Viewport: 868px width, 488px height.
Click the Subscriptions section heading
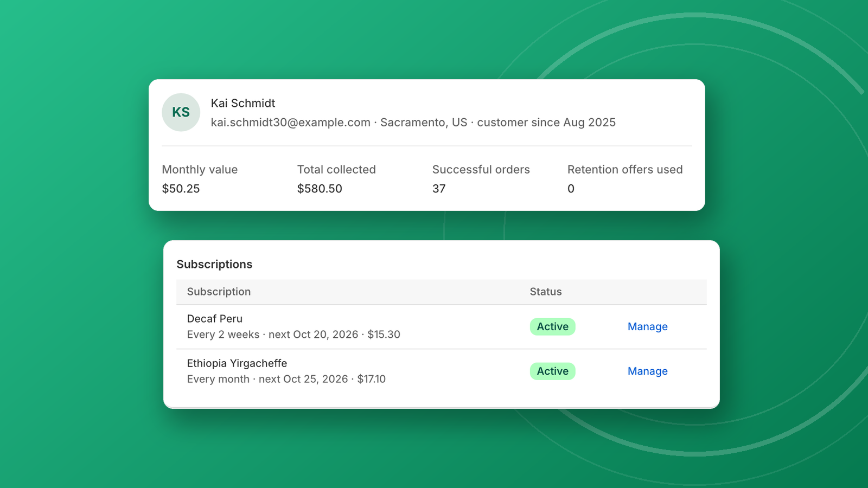214,264
